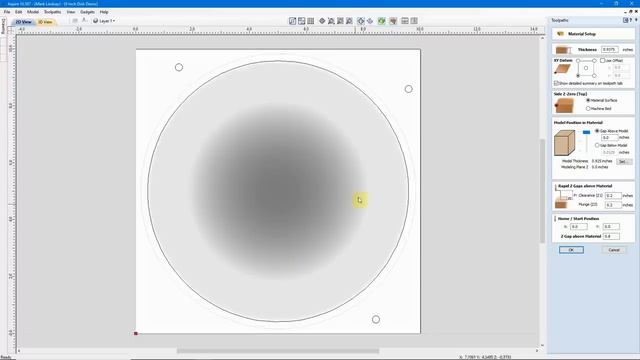The height and width of the screenshot is (360, 640).
Task: Click the Set model thickness button
Action: pyautogui.click(x=624, y=162)
